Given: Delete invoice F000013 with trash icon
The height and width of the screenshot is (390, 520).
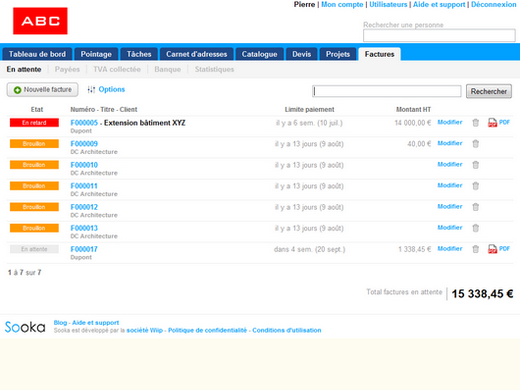Looking at the screenshot, I should pos(476,228).
